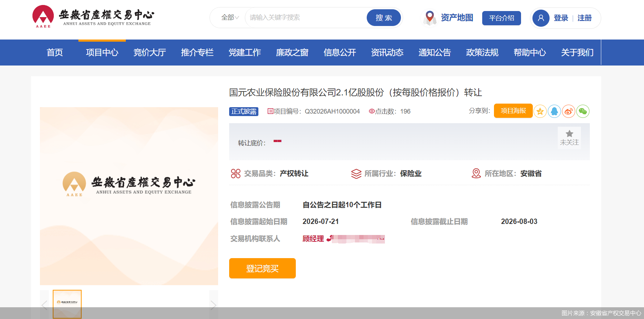The width and height of the screenshot is (644, 319).
Task: Click the next-image right arrow
Action: pyautogui.click(x=213, y=305)
